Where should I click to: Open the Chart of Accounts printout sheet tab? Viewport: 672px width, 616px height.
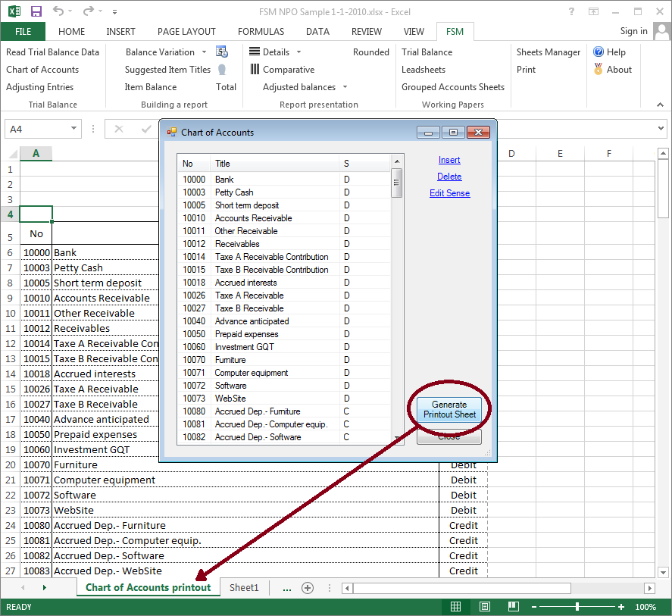pyautogui.click(x=148, y=587)
